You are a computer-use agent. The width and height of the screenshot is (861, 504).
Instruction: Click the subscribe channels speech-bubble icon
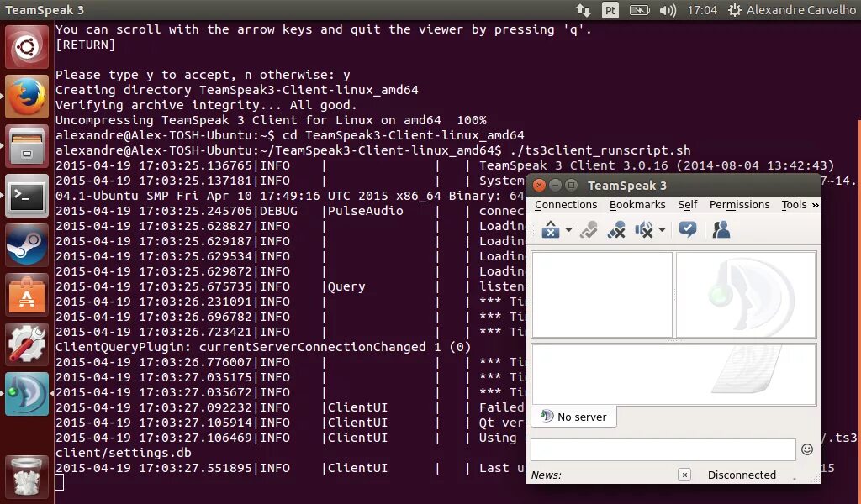pos(688,229)
